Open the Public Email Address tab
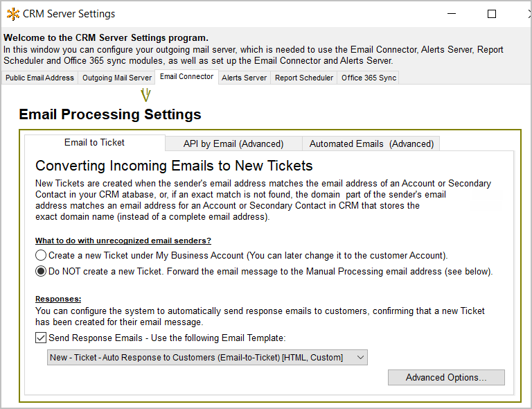Image resolution: width=532 pixels, height=409 pixels. click(x=39, y=78)
